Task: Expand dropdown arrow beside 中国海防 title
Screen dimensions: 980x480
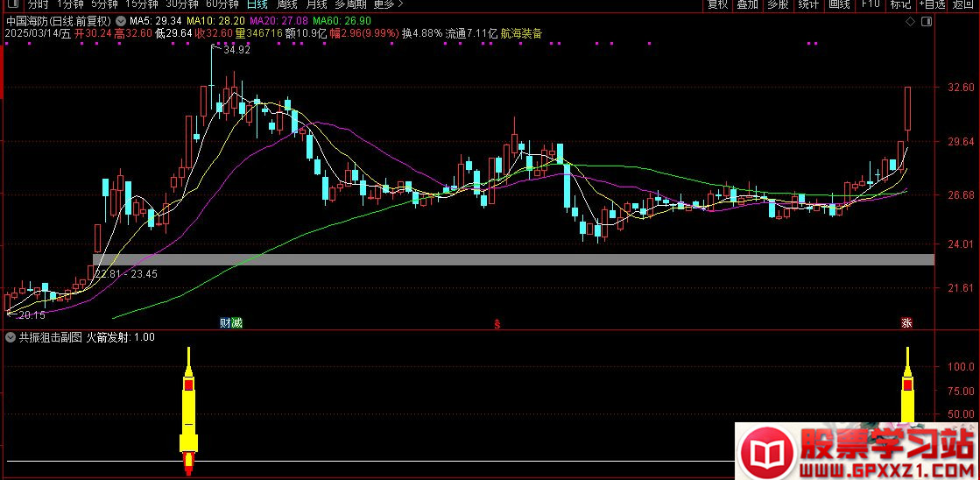Action: click(x=121, y=20)
